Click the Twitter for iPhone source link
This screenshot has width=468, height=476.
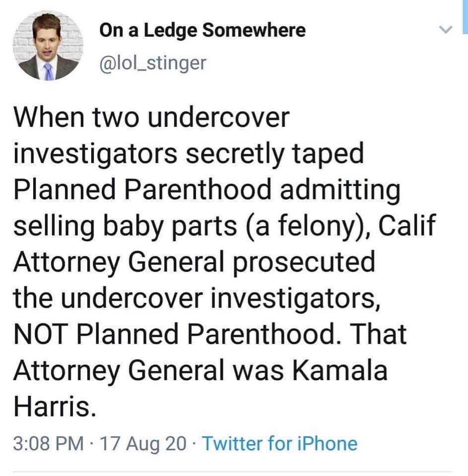pyautogui.click(x=280, y=443)
